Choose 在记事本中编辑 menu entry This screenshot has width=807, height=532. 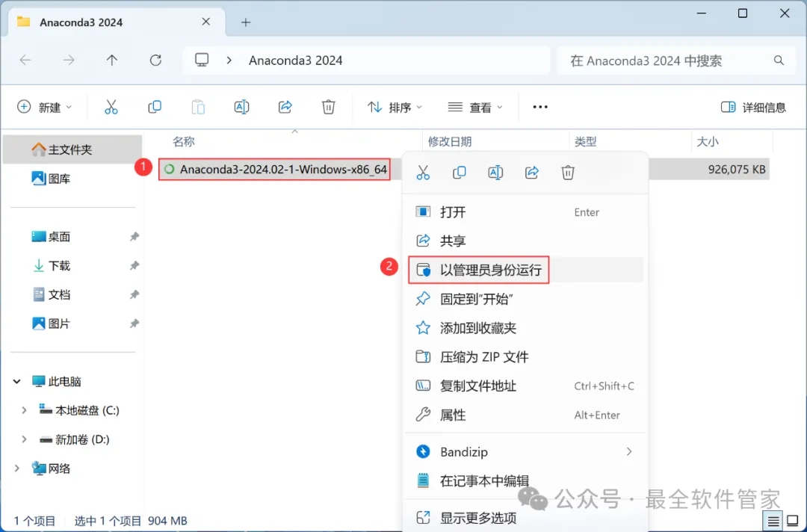(525, 481)
